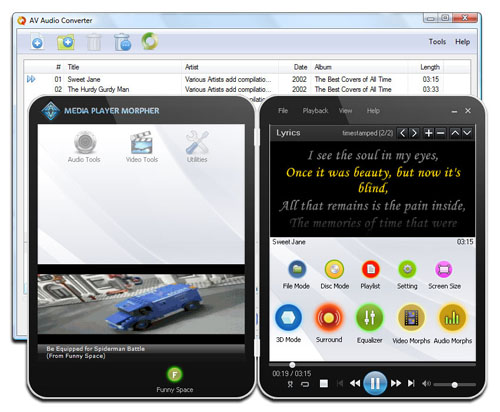The image size is (500, 412).
Task: Toggle 3D Mode
Action: pyautogui.click(x=288, y=318)
